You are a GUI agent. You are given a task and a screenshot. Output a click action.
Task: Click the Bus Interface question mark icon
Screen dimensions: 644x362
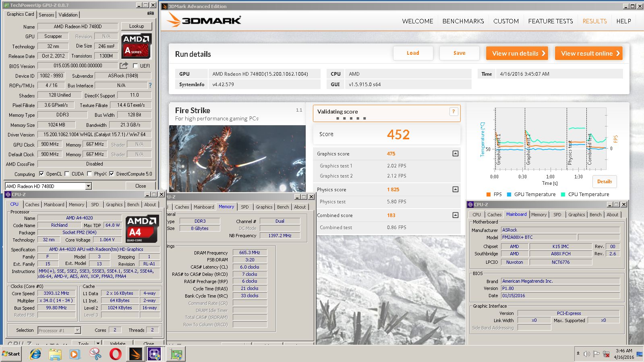pos(150,85)
